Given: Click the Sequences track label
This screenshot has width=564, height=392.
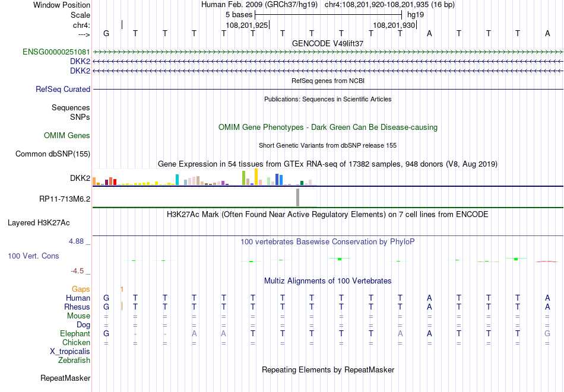Looking at the screenshot, I should [71, 108].
